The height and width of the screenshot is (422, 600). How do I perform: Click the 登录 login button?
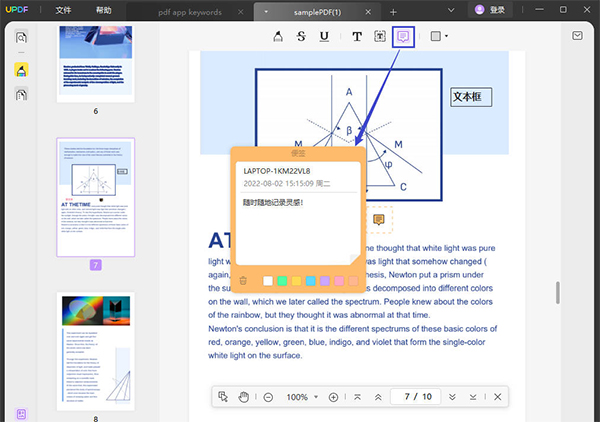(x=488, y=10)
